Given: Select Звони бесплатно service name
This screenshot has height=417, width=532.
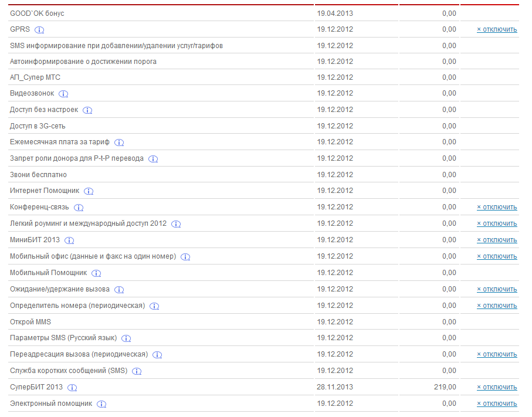Looking at the screenshot, I should coord(38,175).
